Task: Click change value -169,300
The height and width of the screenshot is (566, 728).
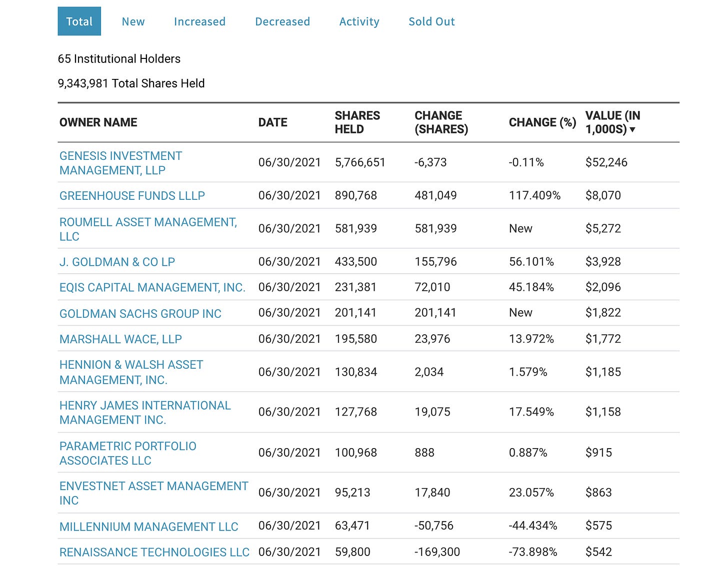Action: point(437,552)
